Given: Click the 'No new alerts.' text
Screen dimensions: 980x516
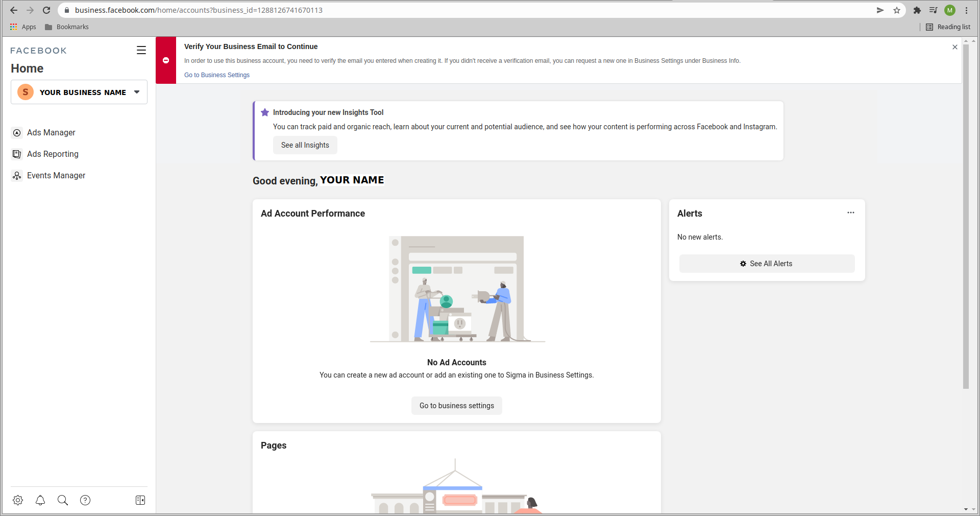Looking at the screenshot, I should pos(700,237).
